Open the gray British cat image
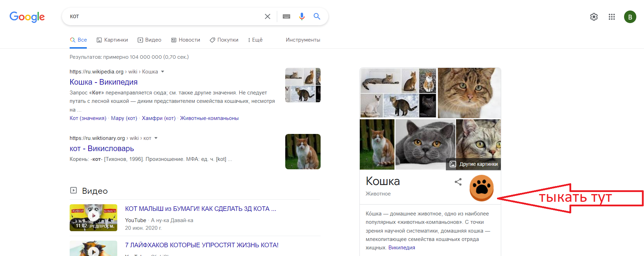The height and width of the screenshot is (256, 644). [x=425, y=144]
